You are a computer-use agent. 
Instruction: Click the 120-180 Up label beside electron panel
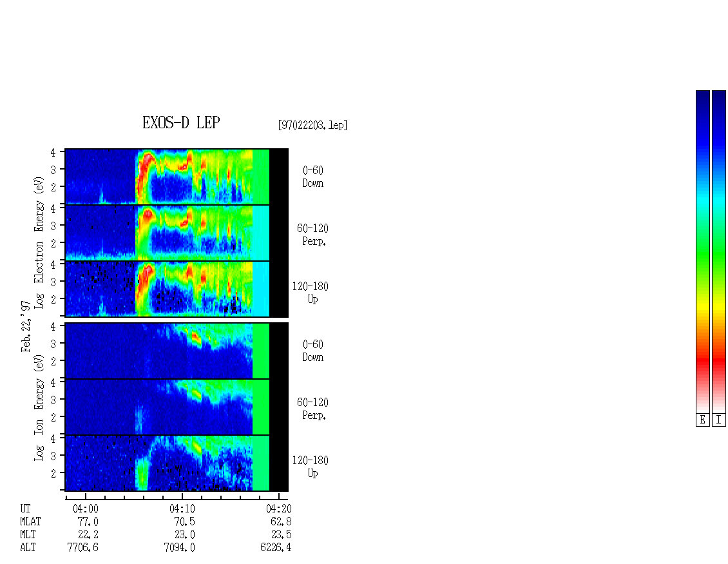(310, 293)
